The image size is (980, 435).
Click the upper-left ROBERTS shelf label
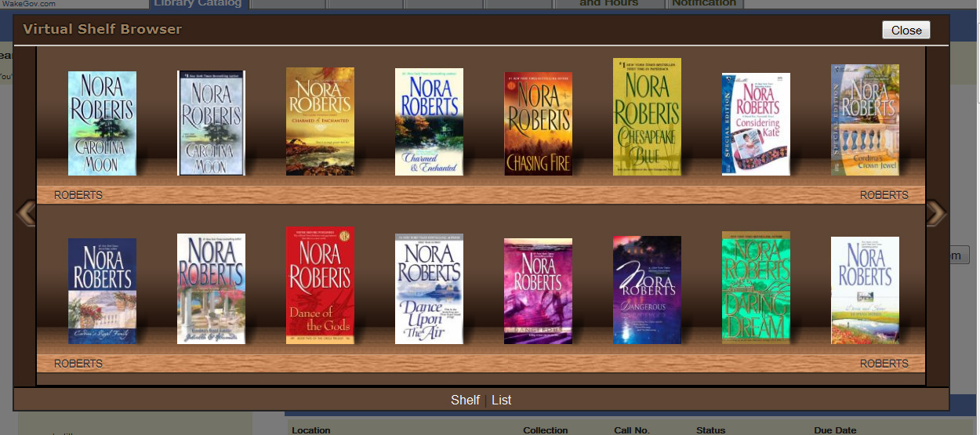point(78,195)
